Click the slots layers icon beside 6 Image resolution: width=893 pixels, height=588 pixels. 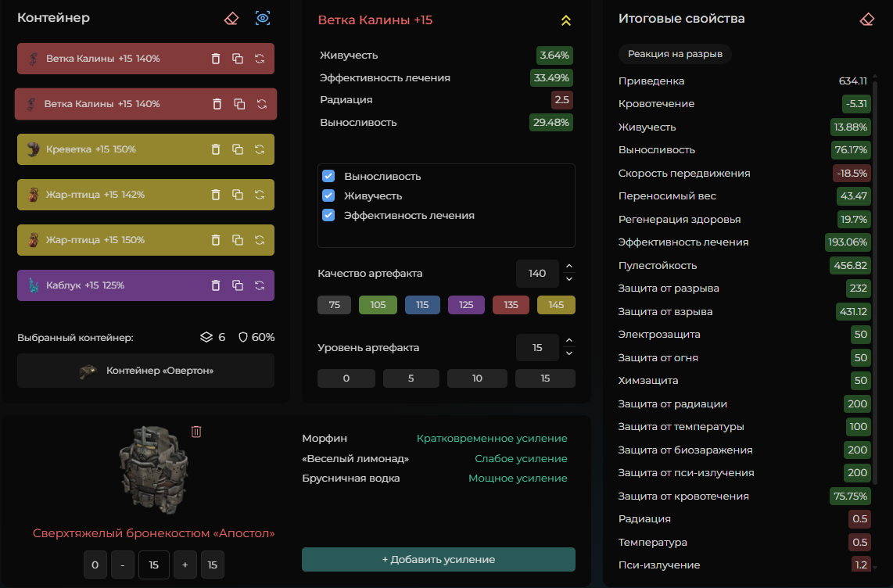click(206, 337)
